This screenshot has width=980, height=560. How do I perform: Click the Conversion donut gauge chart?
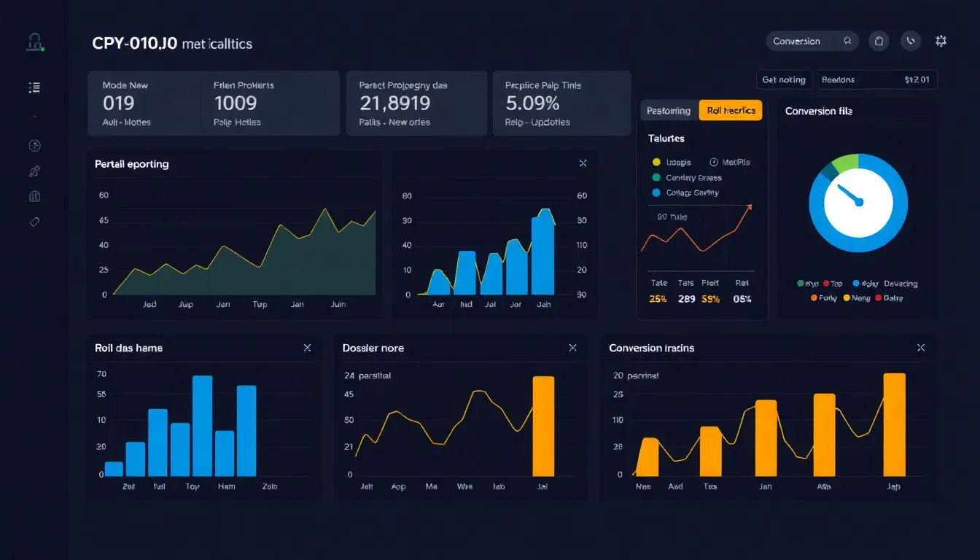(858, 202)
